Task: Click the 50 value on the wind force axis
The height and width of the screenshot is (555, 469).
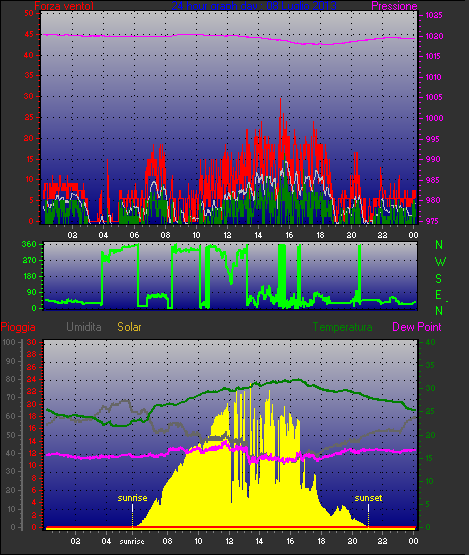Action: click(29, 13)
